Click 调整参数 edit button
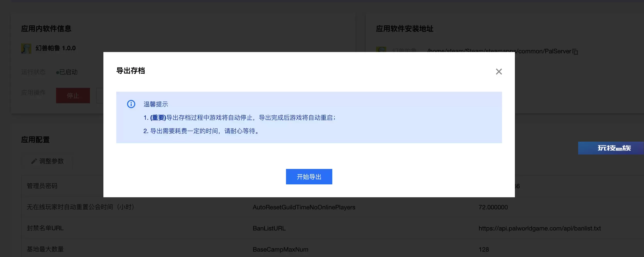This screenshot has height=257, width=644. tap(48, 161)
